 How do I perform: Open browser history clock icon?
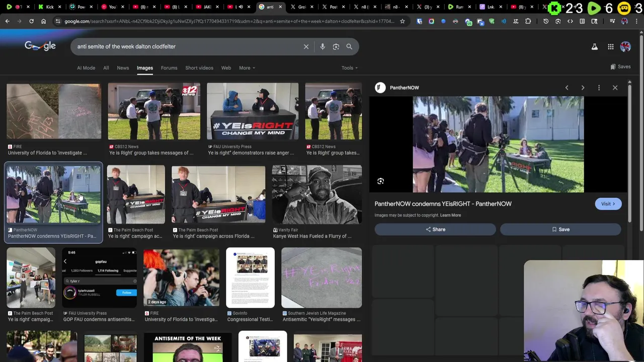(546, 21)
